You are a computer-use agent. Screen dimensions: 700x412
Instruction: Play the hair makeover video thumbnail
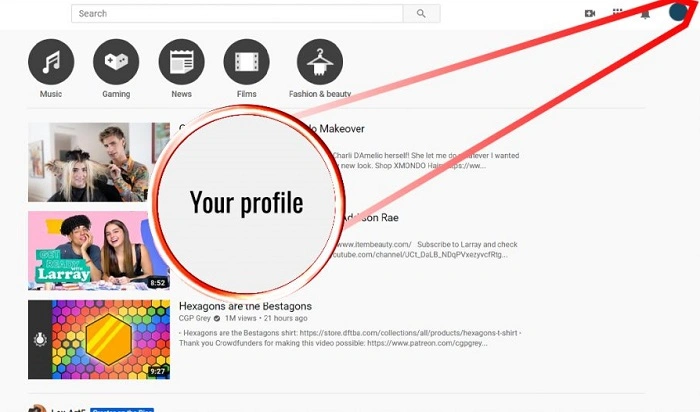(x=98, y=162)
